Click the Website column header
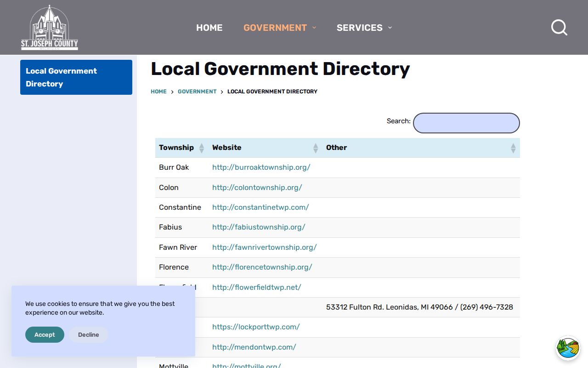588x368 pixels. coord(266,148)
